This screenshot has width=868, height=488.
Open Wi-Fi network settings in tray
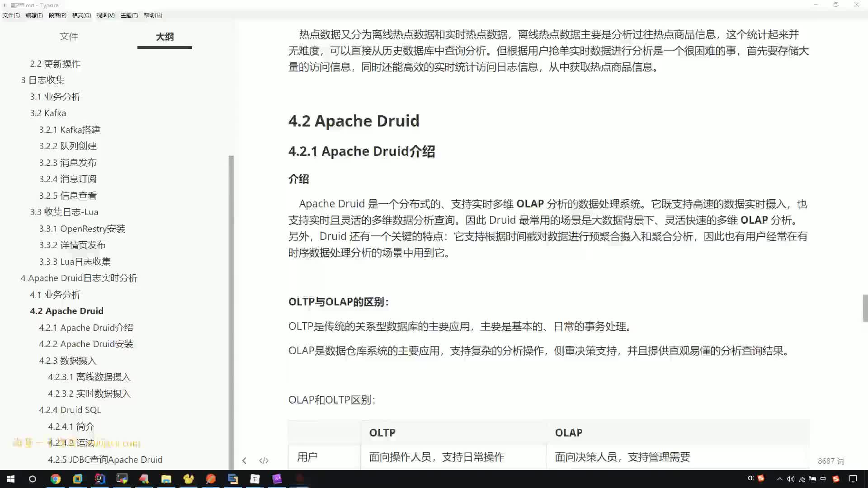click(802, 479)
